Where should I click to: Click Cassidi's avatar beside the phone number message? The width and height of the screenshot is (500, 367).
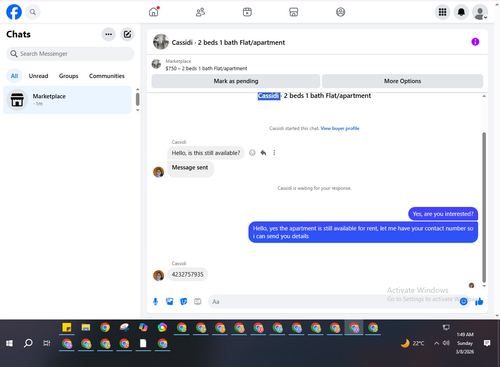tap(158, 275)
